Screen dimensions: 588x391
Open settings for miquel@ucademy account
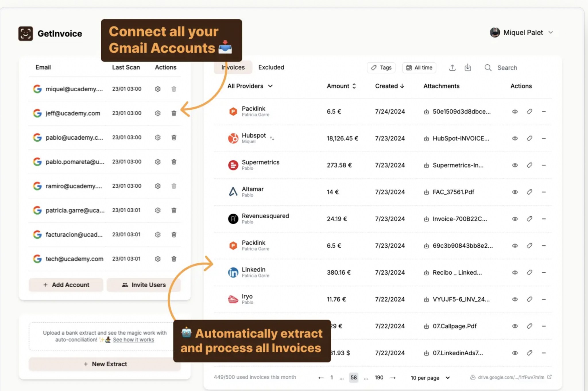[x=158, y=89]
